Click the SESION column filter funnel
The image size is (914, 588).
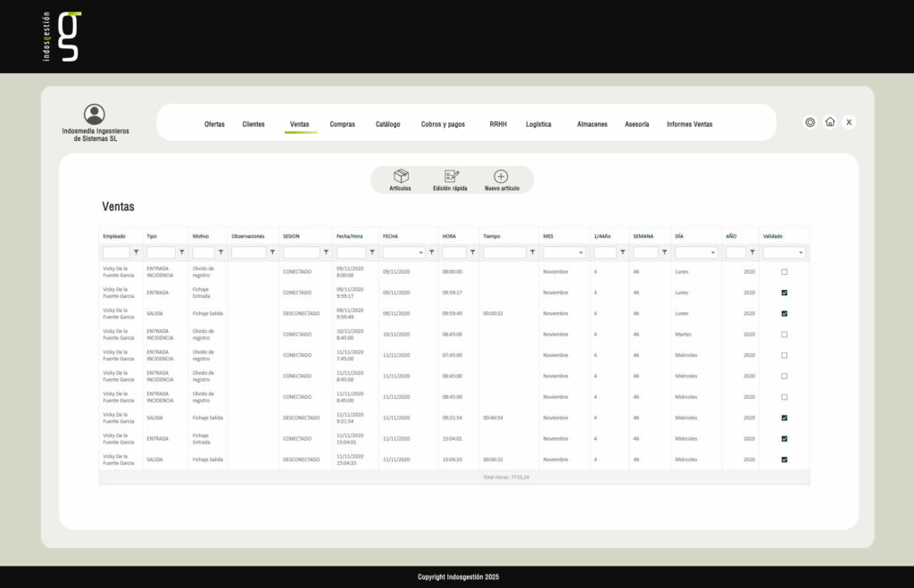coord(326,253)
